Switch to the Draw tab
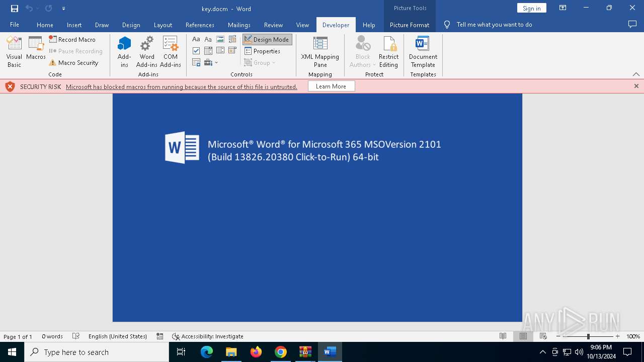Image resolution: width=644 pixels, height=362 pixels. (102, 25)
